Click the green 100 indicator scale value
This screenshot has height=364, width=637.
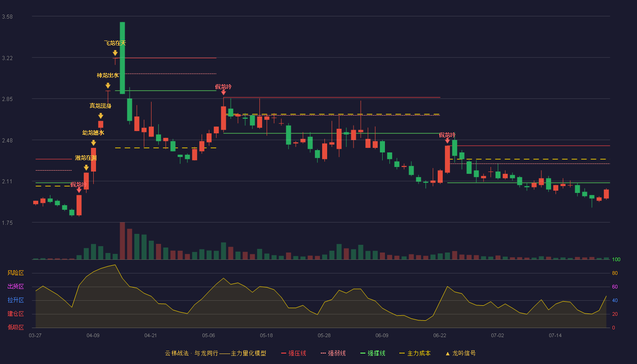pos(616,260)
